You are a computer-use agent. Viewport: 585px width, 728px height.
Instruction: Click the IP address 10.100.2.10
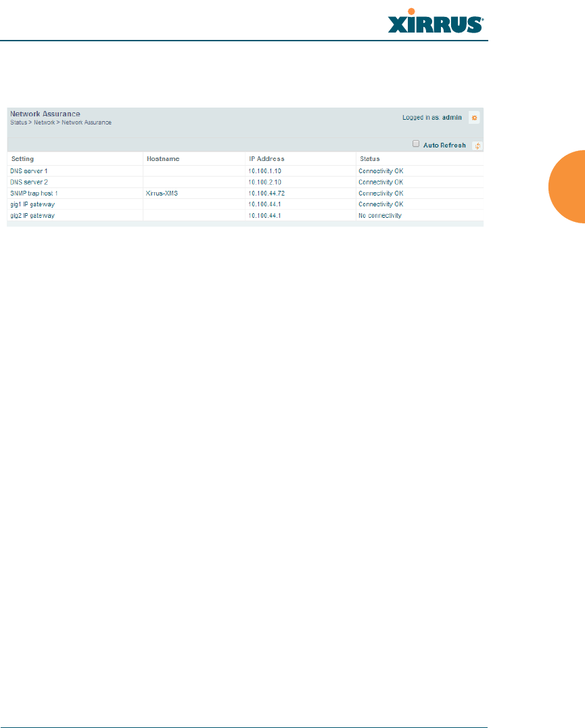264,183
